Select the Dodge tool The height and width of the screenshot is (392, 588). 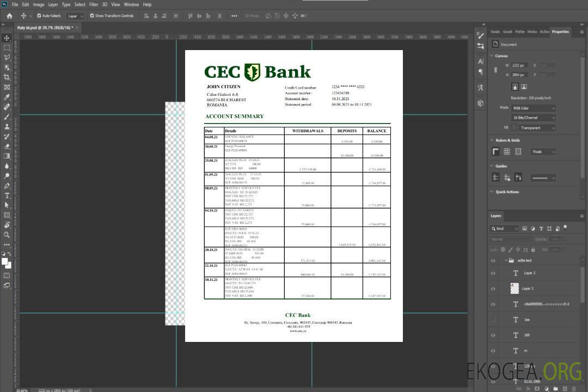(x=7, y=175)
